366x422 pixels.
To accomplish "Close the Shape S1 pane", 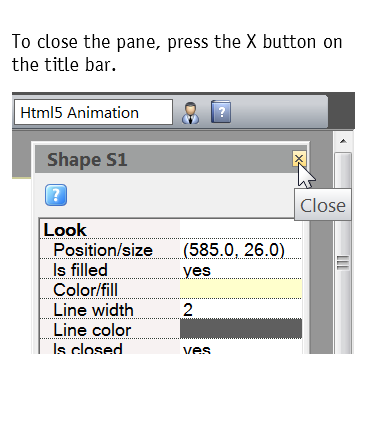I will tap(299, 158).
